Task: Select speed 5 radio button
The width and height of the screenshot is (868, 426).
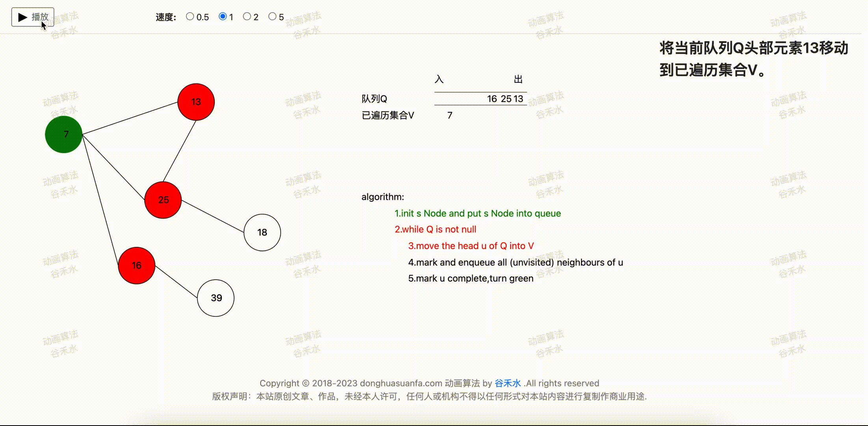Action: [x=272, y=17]
